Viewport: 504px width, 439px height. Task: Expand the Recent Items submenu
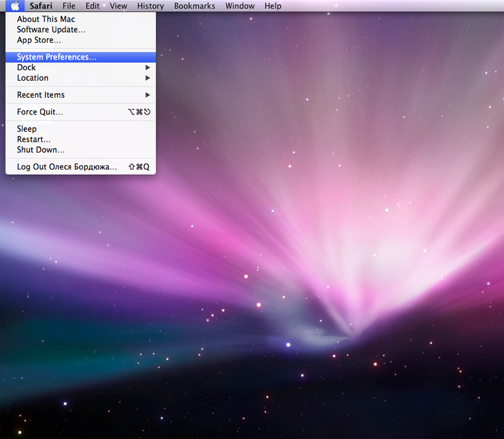(x=41, y=95)
